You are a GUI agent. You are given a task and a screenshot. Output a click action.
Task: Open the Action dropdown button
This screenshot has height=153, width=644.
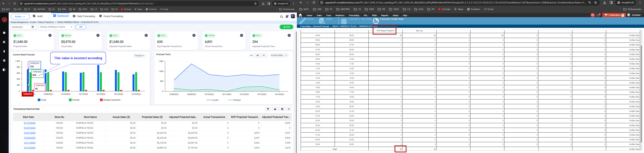coord(20,17)
